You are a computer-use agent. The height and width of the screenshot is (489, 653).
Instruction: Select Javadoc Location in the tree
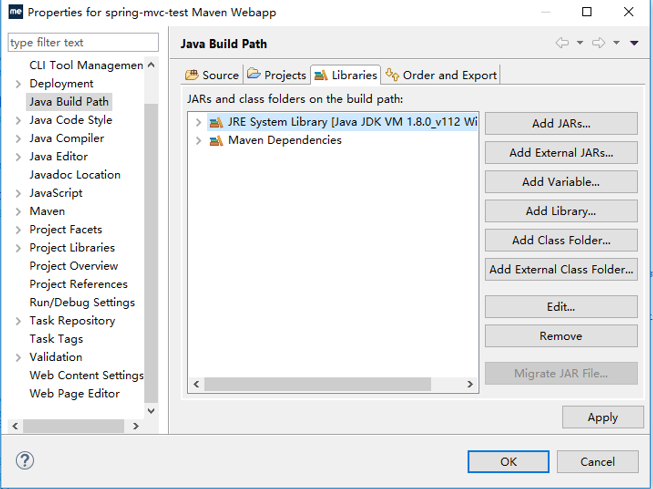[x=75, y=175]
